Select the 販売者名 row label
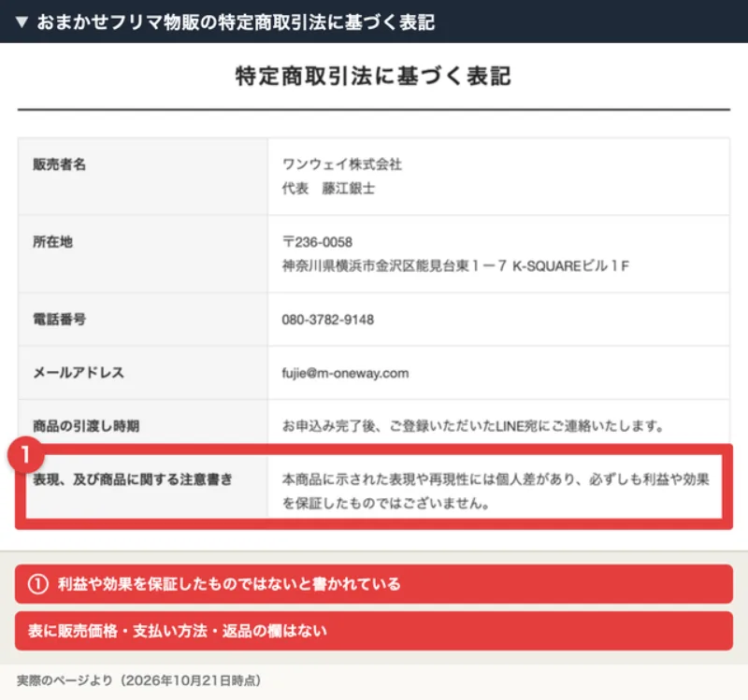Viewport: 748px width, 700px height. [59, 164]
